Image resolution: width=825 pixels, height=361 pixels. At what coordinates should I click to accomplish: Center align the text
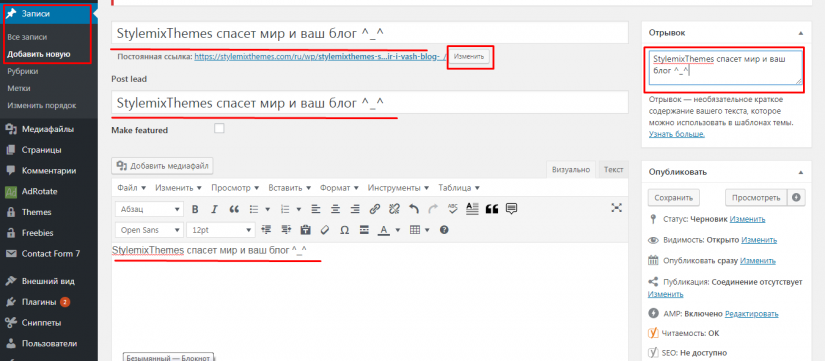(x=335, y=209)
